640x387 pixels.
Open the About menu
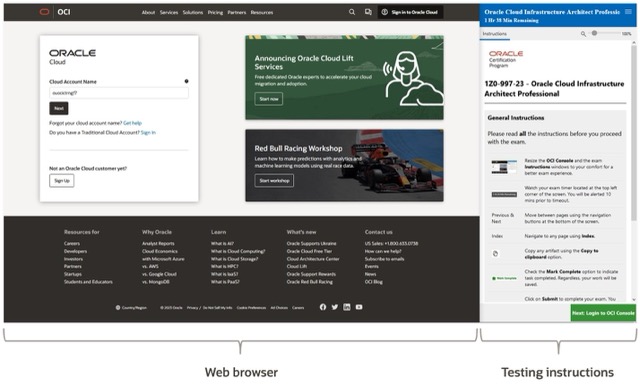tap(148, 12)
